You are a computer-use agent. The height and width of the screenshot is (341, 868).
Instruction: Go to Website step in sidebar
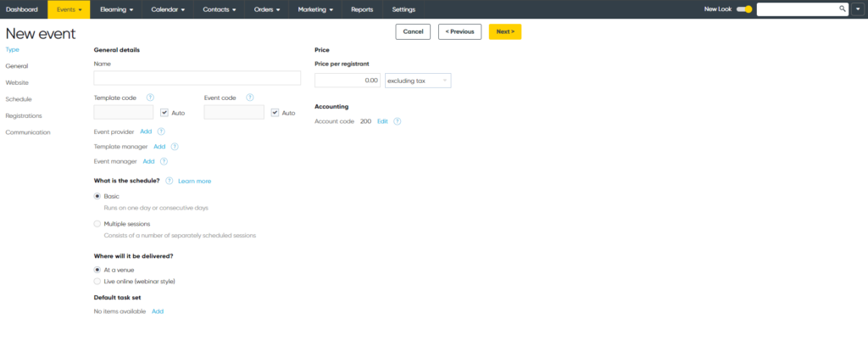point(17,82)
